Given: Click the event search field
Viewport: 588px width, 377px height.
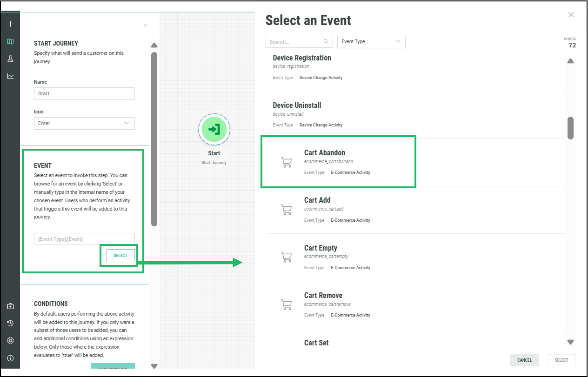Looking at the screenshot, I should tap(296, 42).
